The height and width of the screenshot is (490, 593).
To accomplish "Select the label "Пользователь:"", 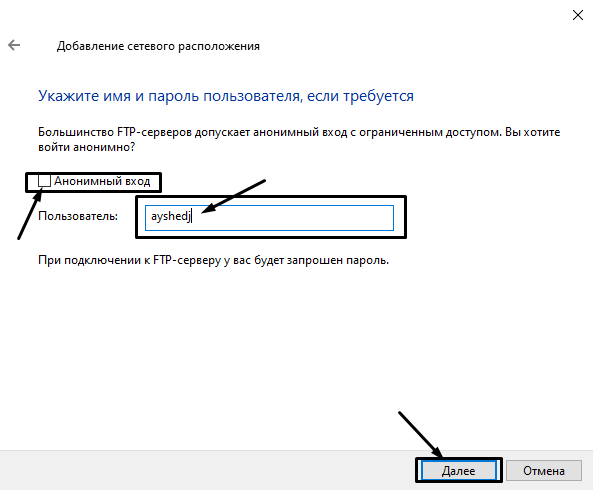I will click(78, 216).
